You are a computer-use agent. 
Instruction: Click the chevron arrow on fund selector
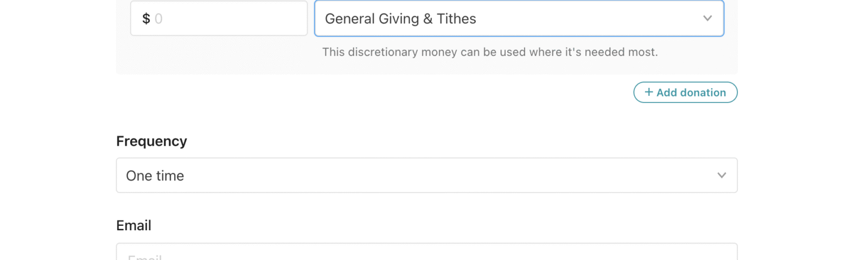707,18
